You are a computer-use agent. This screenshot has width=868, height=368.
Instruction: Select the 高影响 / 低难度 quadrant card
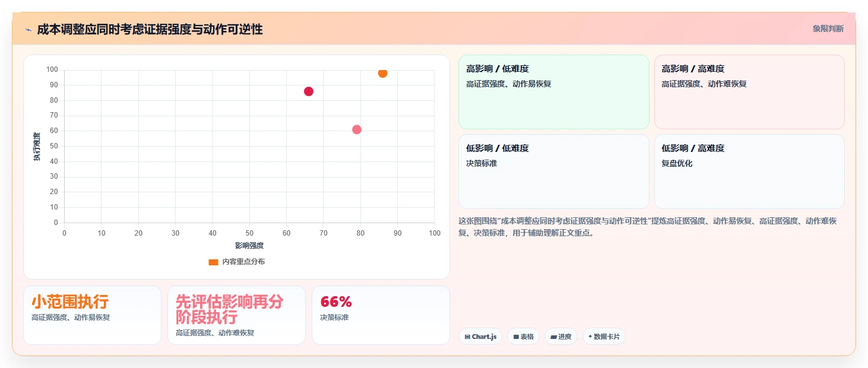[553, 92]
